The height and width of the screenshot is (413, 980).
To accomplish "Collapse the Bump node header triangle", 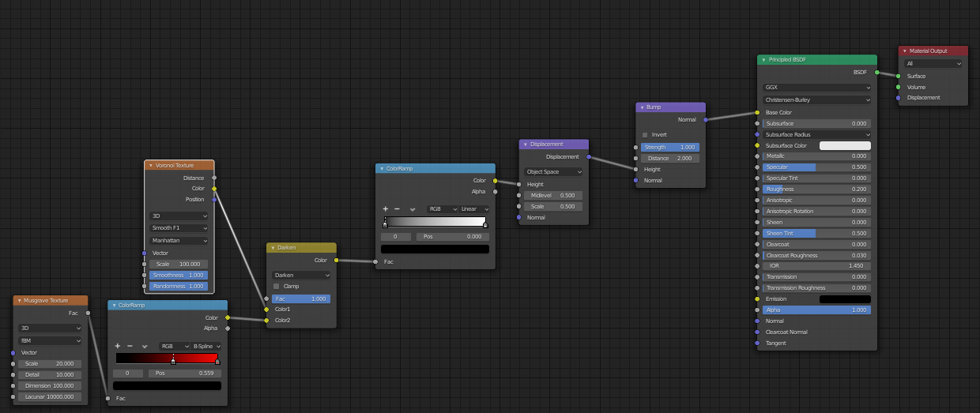I will pyautogui.click(x=641, y=107).
